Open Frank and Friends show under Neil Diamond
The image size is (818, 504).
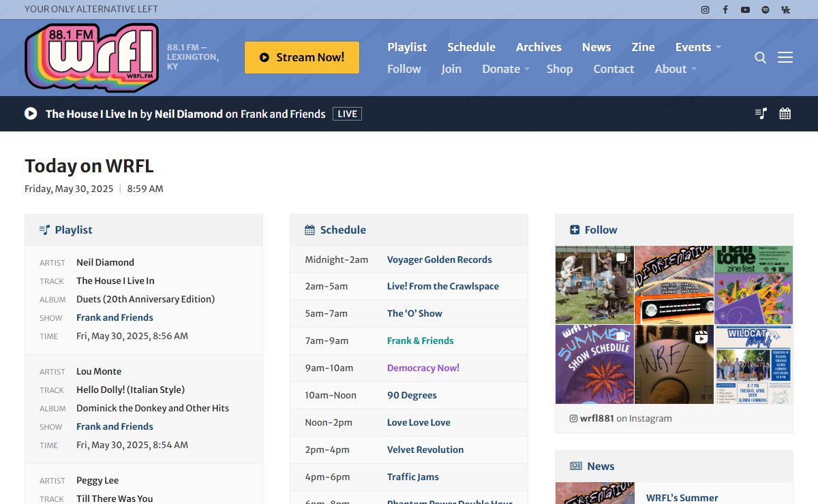[115, 317]
